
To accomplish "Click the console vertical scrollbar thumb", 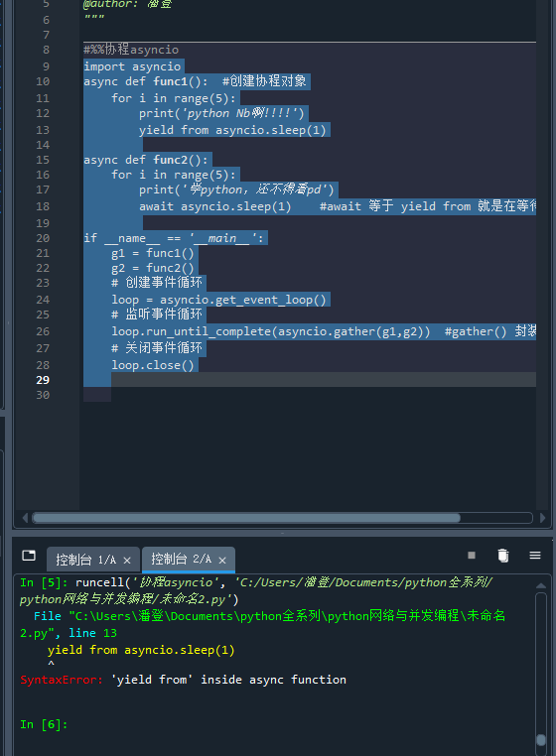I will tap(541, 739).
